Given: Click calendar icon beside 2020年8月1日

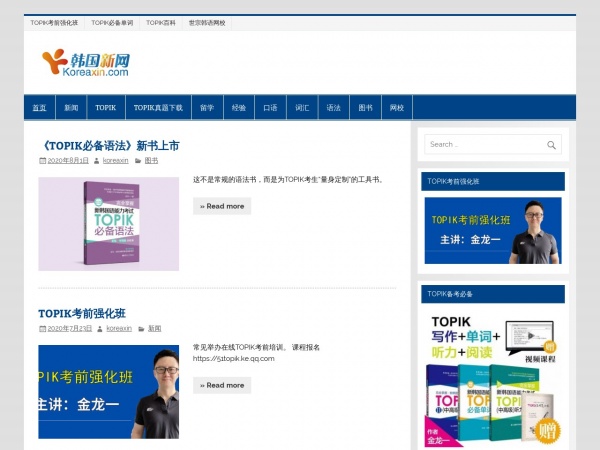Looking at the screenshot, I should coord(42,161).
